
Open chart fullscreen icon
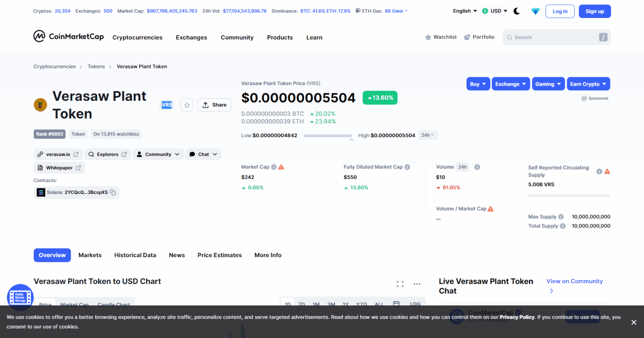pyautogui.click(x=400, y=284)
